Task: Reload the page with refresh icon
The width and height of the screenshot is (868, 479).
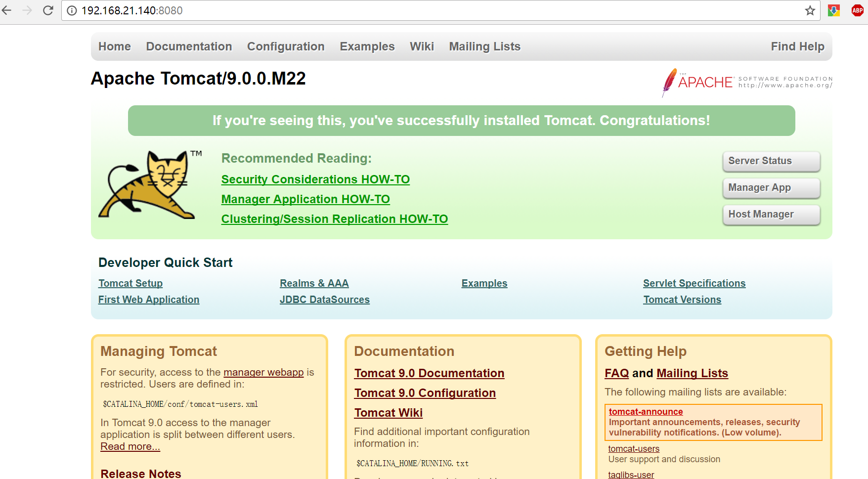Action: [48, 10]
